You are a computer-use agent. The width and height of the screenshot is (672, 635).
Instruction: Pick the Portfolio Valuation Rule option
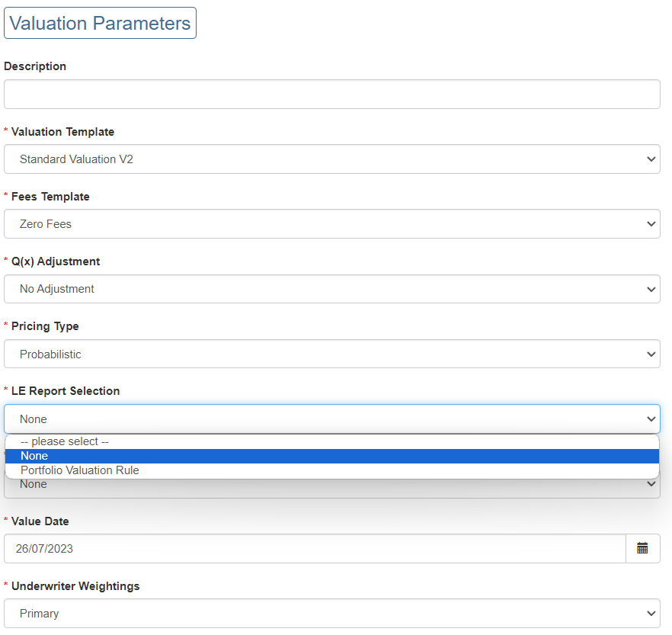pyautogui.click(x=80, y=470)
